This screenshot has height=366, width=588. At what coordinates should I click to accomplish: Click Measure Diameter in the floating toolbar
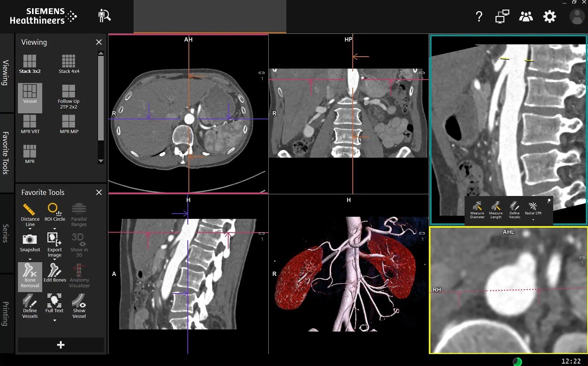[x=477, y=210]
